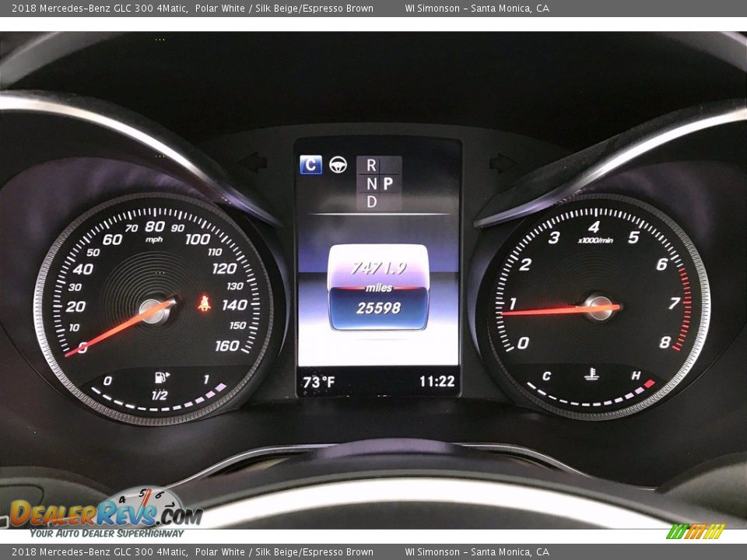Click the blue C drive mode icon

tap(310, 165)
